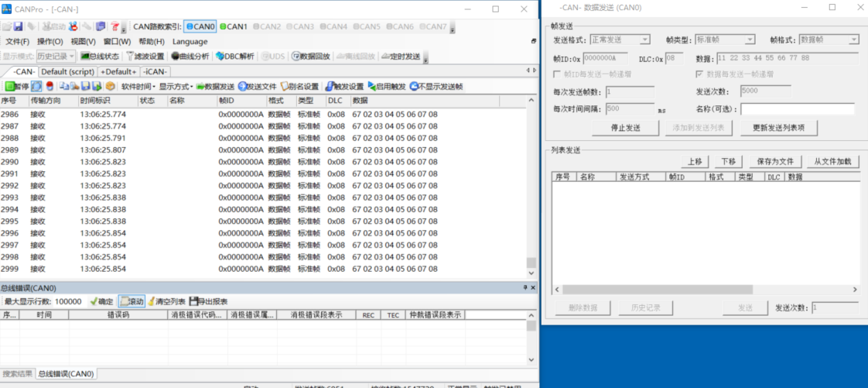The width and height of the screenshot is (868, 388).
Task: Open 触发设置 trigger settings
Action: coord(345,86)
